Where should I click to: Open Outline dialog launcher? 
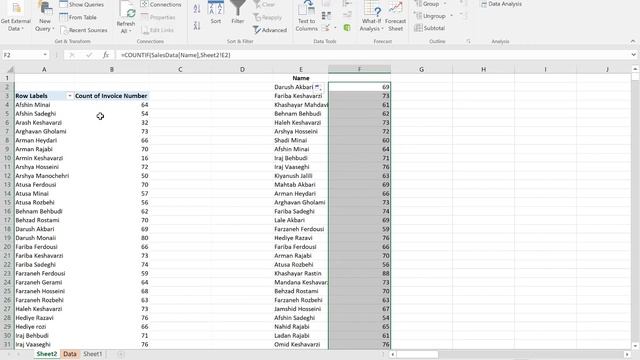coord(468,41)
